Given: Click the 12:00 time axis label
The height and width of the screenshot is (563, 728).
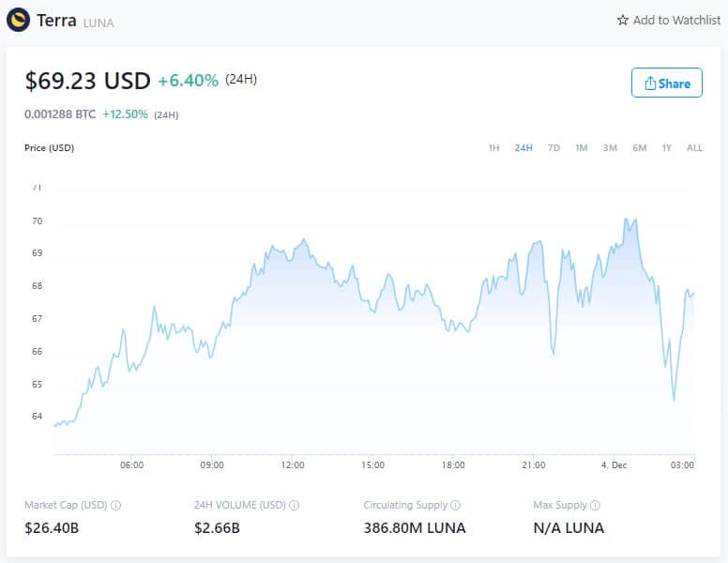Looking at the screenshot, I should coord(293,465).
